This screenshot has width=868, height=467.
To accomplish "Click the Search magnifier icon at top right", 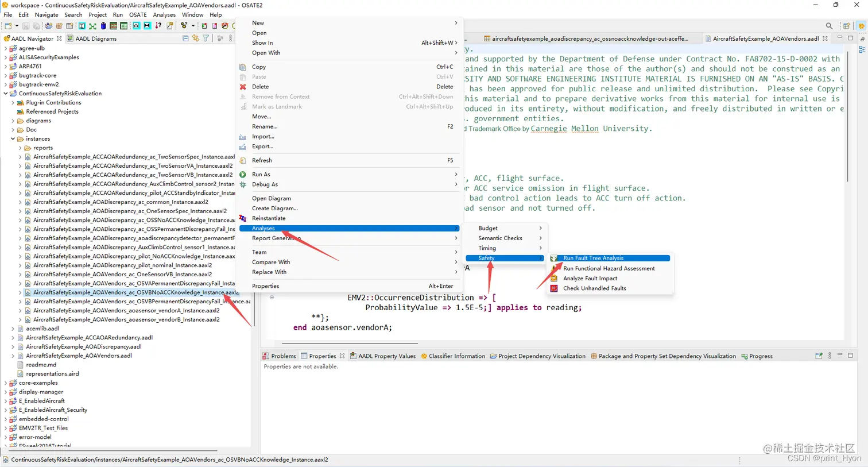I will click(829, 26).
